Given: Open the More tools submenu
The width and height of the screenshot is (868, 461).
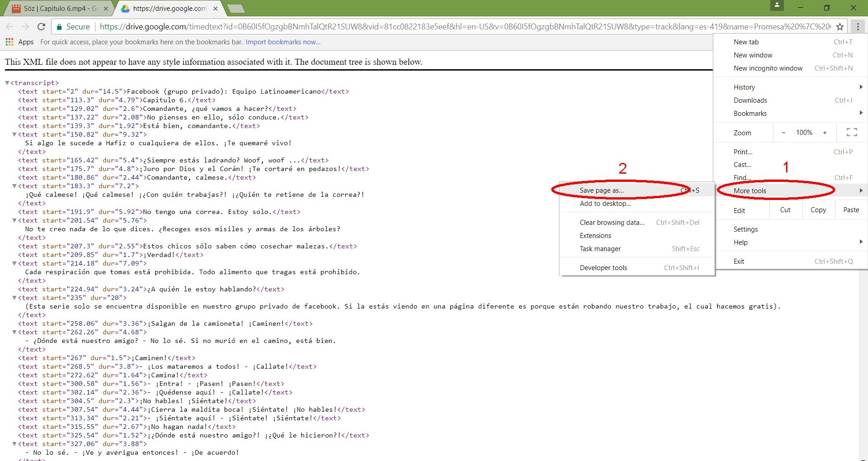Looking at the screenshot, I should point(791,191).
